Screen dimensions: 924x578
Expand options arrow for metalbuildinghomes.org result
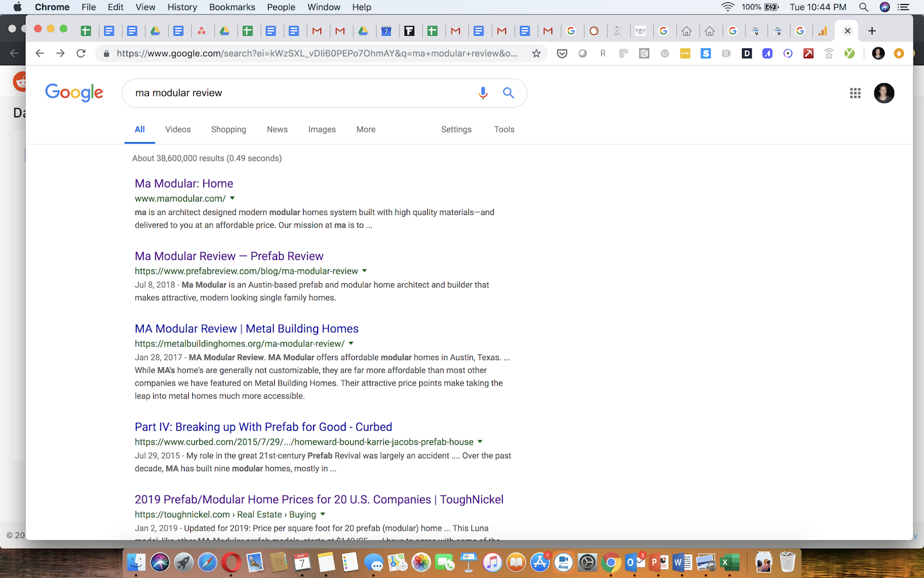[351, 343]
